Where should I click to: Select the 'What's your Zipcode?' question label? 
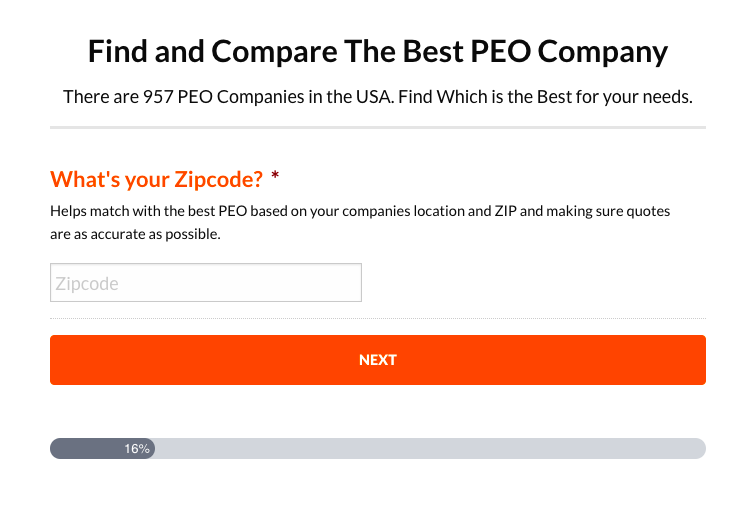(x=156, y=180)
